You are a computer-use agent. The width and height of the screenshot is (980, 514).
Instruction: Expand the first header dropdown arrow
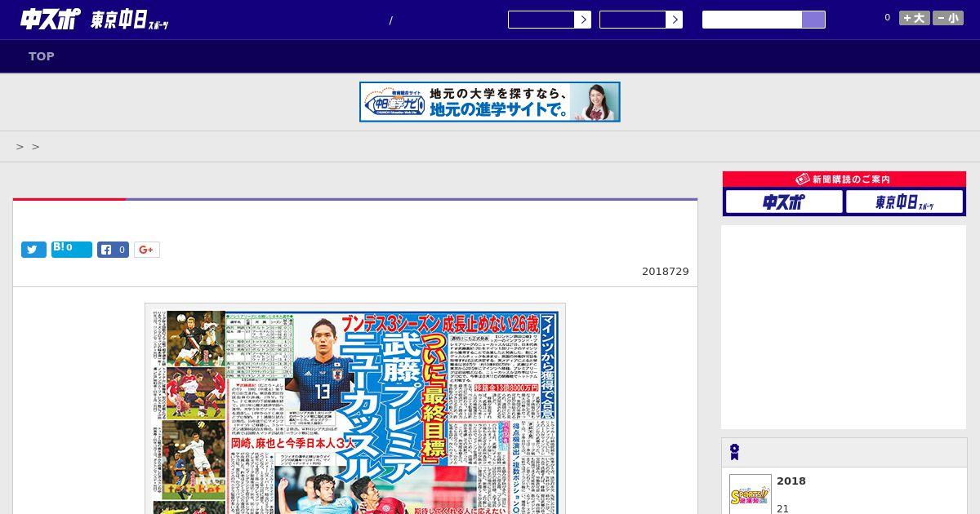click(x=582, y=20)
